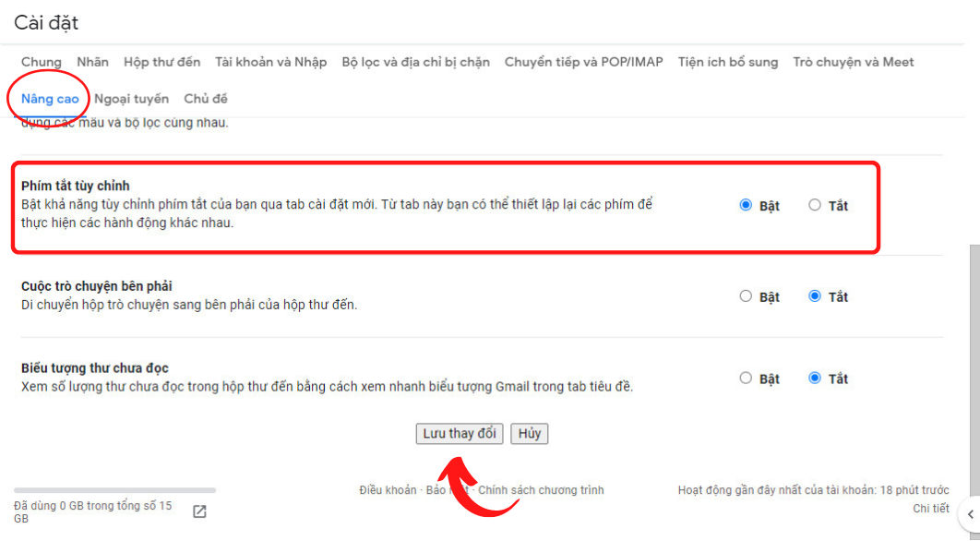Viewport: 980px width, 541px height.
Task: Open the Nhãn tab
Action: (92, 62)
